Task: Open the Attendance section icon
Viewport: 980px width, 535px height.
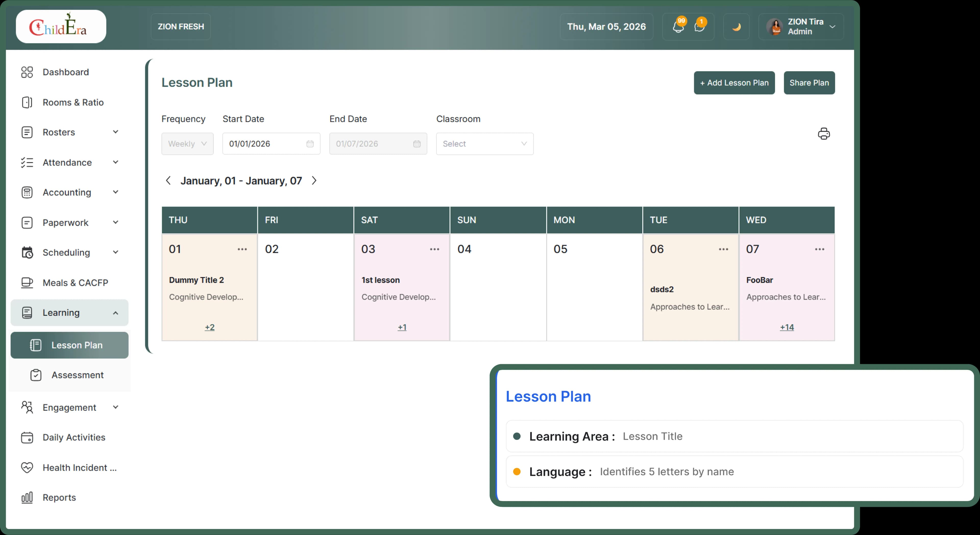Action: coord(27,162)
